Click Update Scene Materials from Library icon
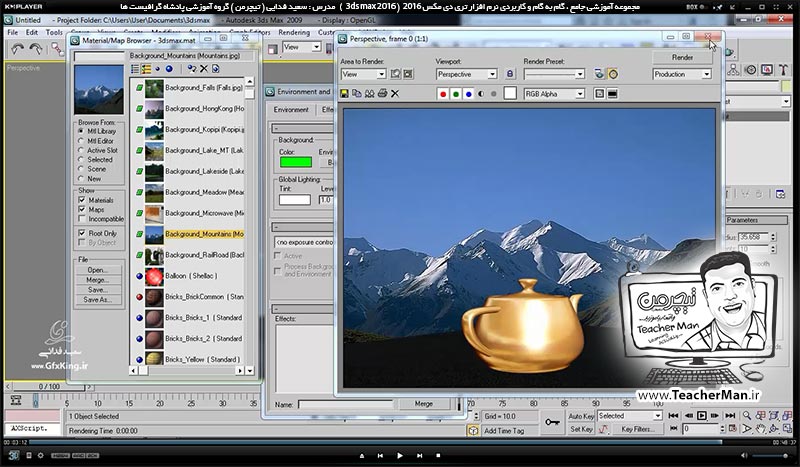This screenshot has width=800, height=467. pos(192,69)
